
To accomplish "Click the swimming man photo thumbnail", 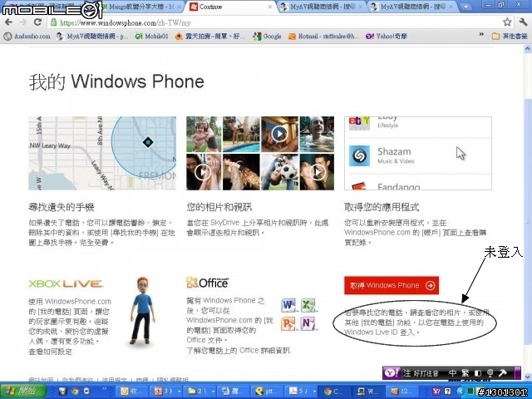I will click(x=317, y=134).
